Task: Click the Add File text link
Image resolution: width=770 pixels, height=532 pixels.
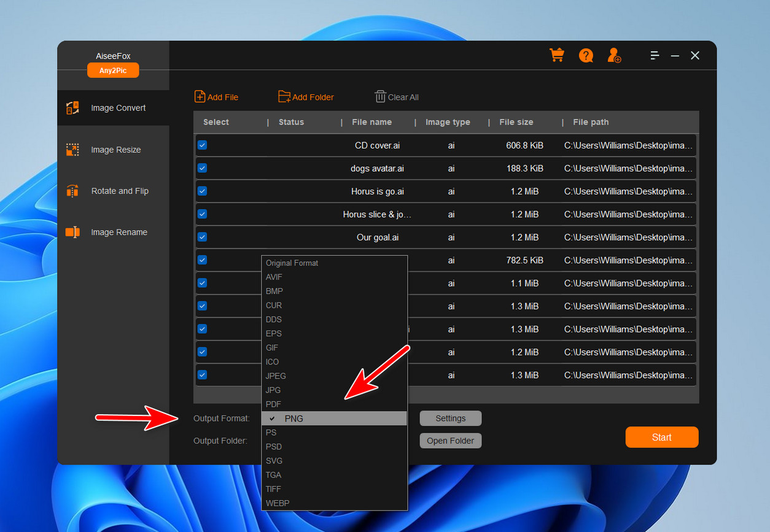Action: (x=223, y=97)
